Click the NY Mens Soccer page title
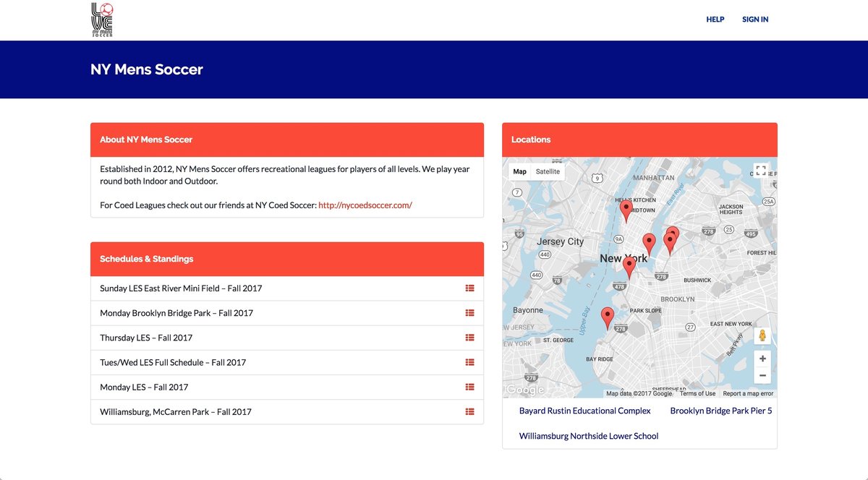868x480 pixels. [x=147, y=70]
